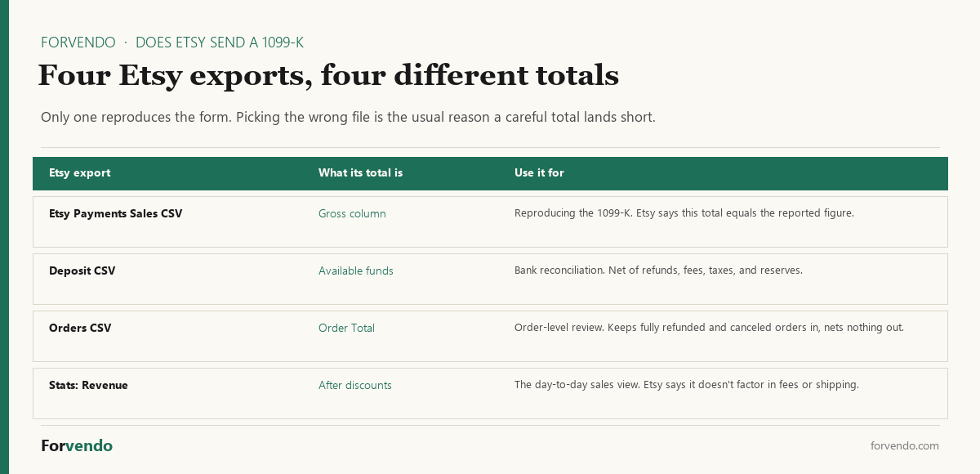Click the 'What its total is' column header
This screenshot has height=474, width=980.
coord(360,172)
